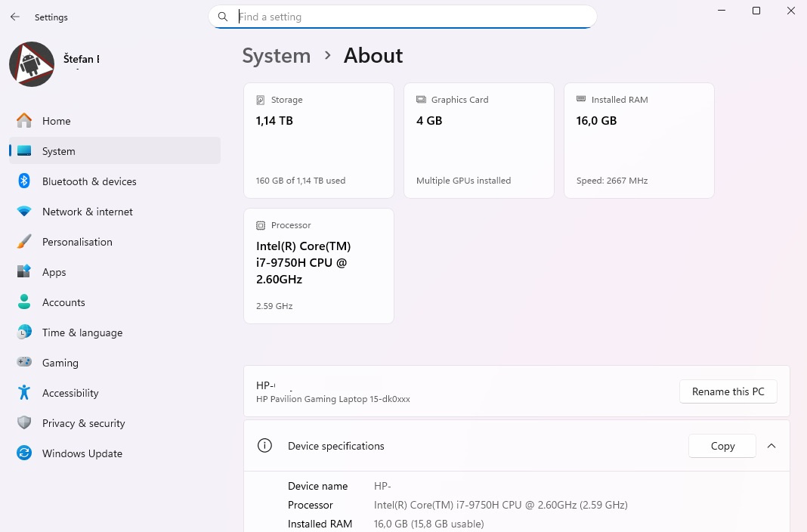Copy the device specifications

722,446
